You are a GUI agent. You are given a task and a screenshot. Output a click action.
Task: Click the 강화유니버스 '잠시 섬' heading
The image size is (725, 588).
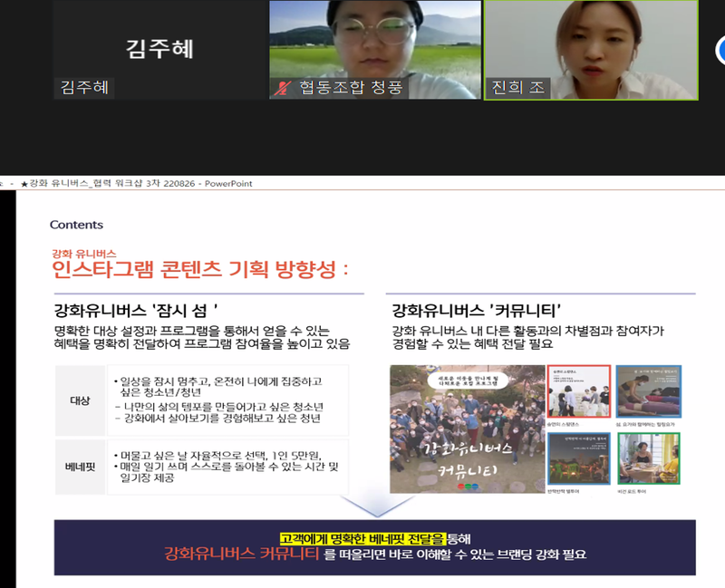tap(136, 306)
